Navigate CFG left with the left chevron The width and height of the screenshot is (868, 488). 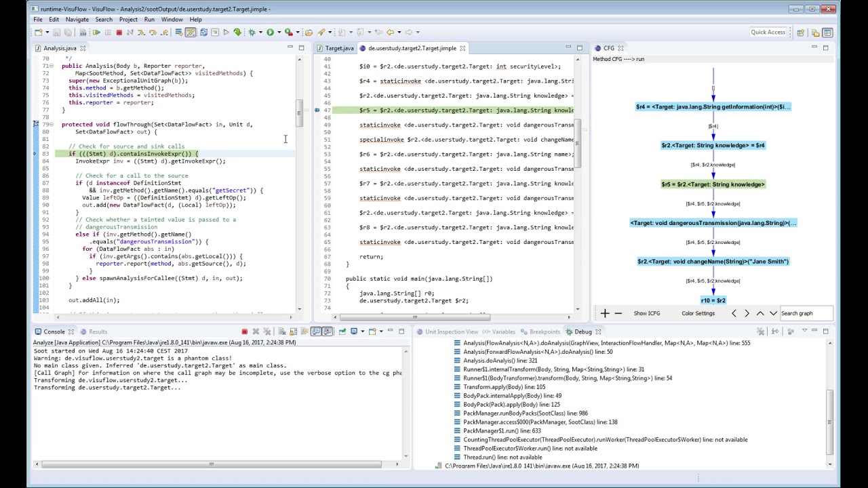click(x=734, y=313)
